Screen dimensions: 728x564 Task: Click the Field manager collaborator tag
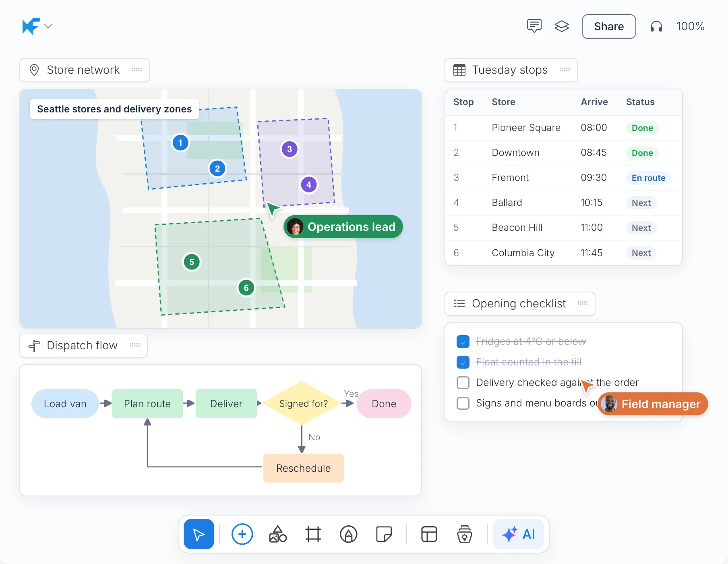coord(653,404)
